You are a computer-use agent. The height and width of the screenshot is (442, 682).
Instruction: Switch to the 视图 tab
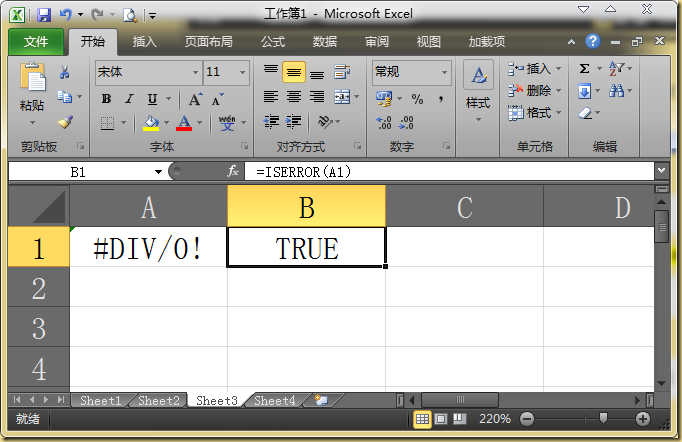429,42
